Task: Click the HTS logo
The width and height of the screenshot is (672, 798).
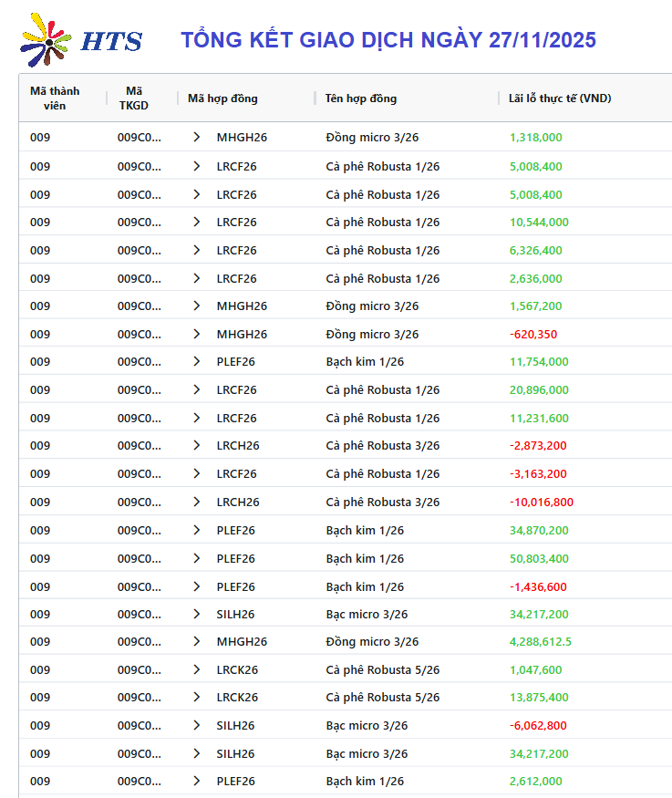Action: coord(82,40)
